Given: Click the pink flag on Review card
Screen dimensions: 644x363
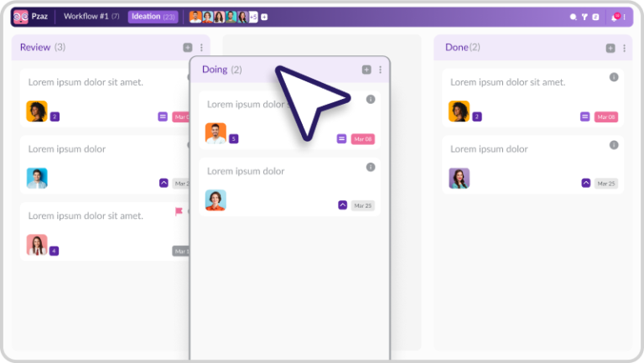Looking at the screenshot, I should [x=179, y=212].
